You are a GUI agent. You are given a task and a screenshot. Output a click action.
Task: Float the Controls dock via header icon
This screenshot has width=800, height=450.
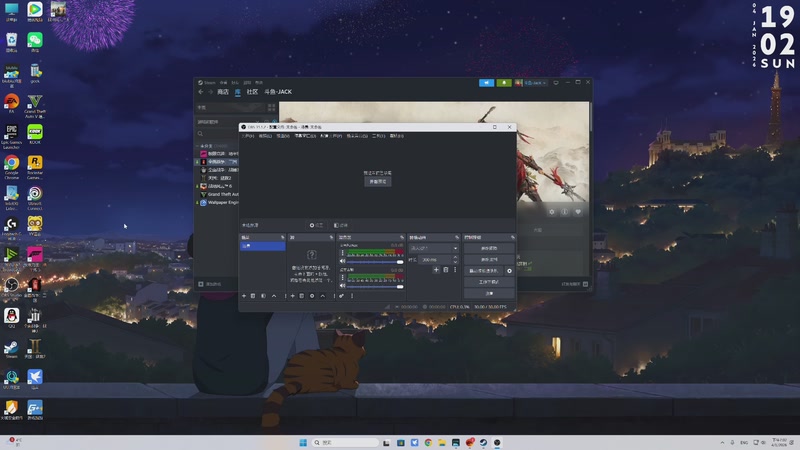tap(513, 237)
